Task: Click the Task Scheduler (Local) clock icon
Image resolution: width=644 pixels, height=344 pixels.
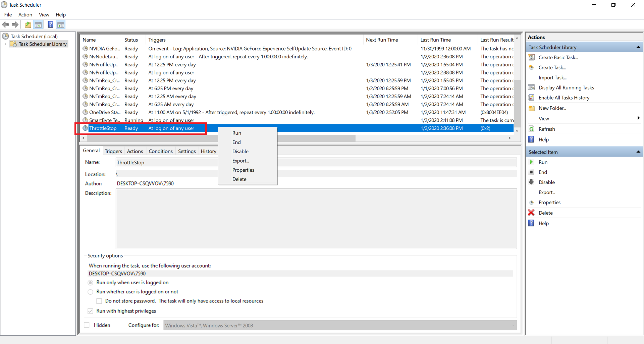Action: (5, 36)
